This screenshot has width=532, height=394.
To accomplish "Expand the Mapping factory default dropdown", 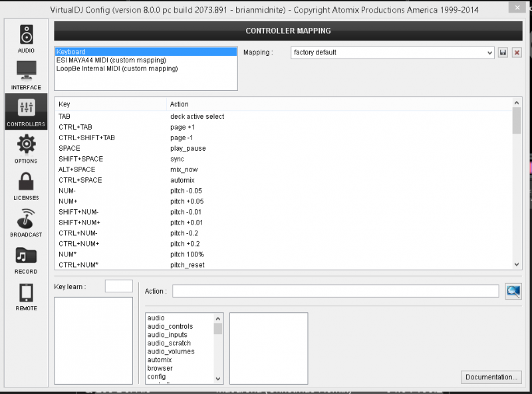I will click(392, 52).
